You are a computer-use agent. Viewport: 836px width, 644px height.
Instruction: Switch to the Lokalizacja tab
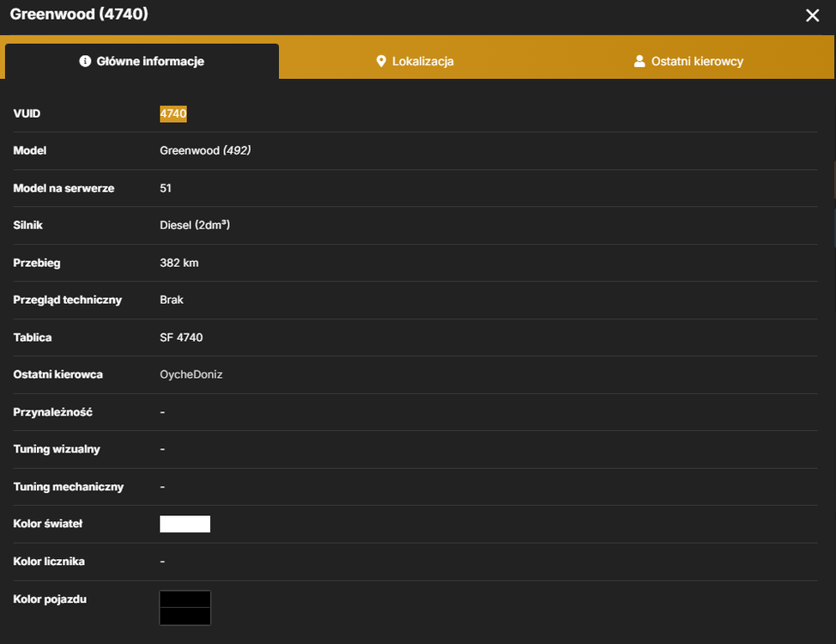(x=415, y=61)
